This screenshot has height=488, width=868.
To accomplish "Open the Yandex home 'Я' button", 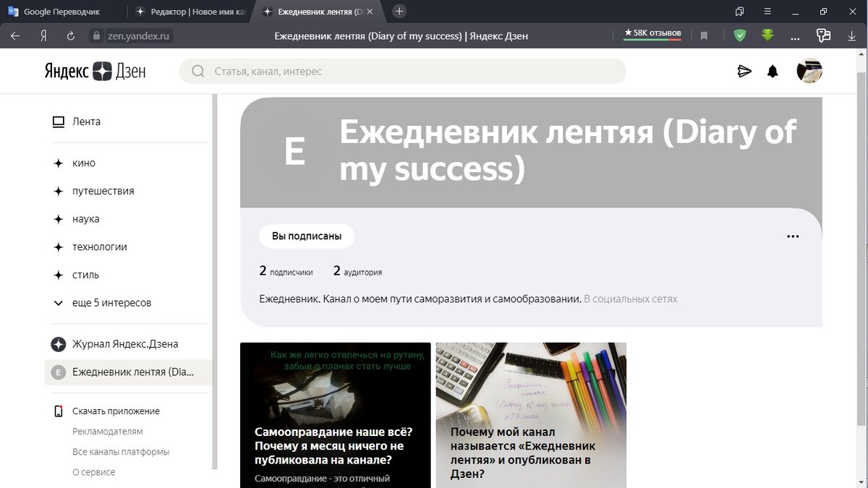I will pyautogui.click(x=43, y=35).
